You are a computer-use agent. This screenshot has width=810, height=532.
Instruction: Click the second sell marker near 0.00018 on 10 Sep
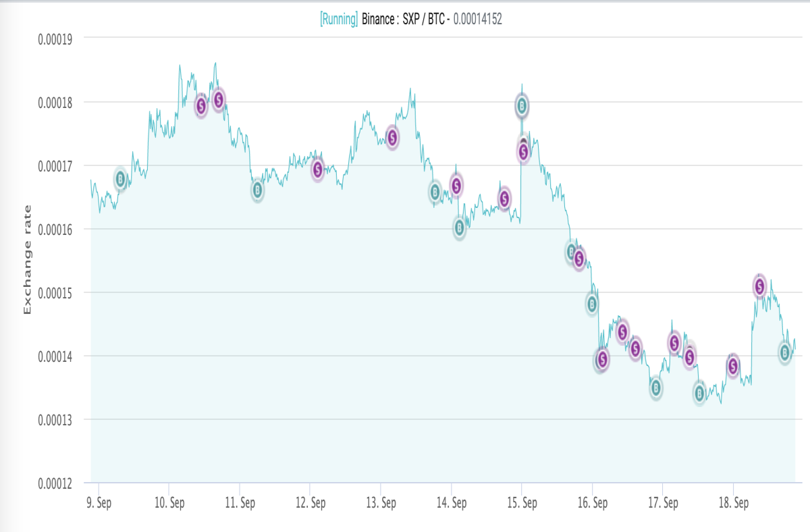click(x=219, y=100)
